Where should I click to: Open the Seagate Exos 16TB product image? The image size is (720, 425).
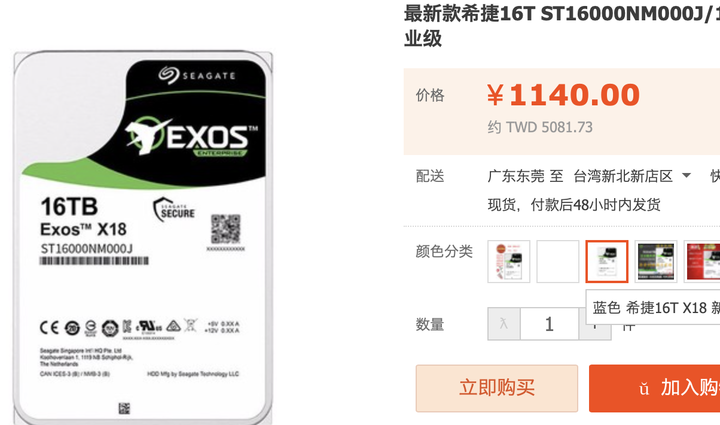pos(143,237)
